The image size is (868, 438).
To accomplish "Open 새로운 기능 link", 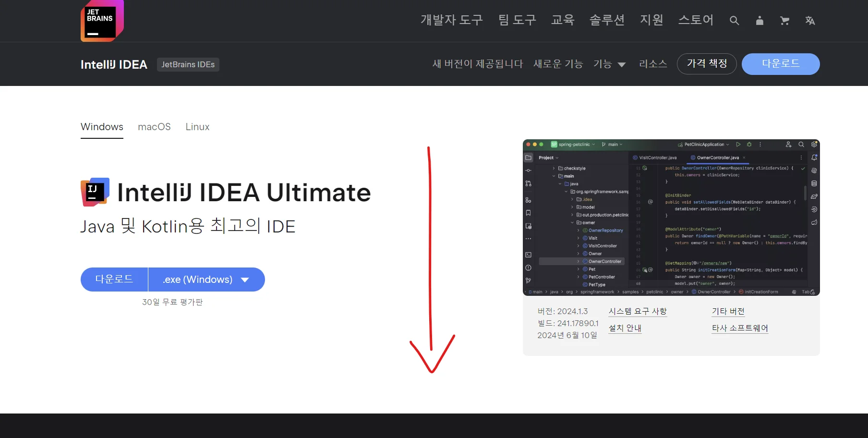I will [x=558, y=64].
